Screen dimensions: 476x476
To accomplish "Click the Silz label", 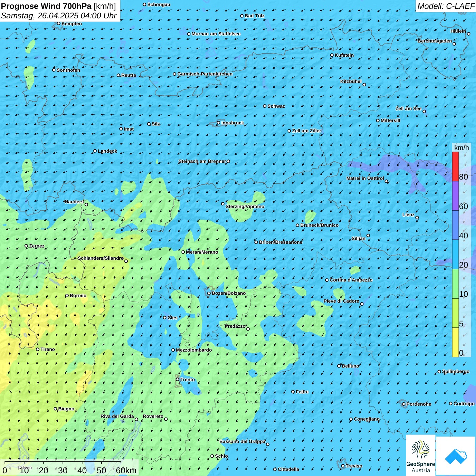I will 156,124.
